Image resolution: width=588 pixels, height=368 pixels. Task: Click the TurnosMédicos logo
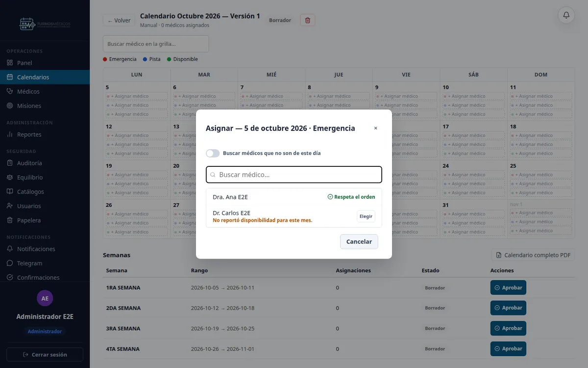coord(45,23)
